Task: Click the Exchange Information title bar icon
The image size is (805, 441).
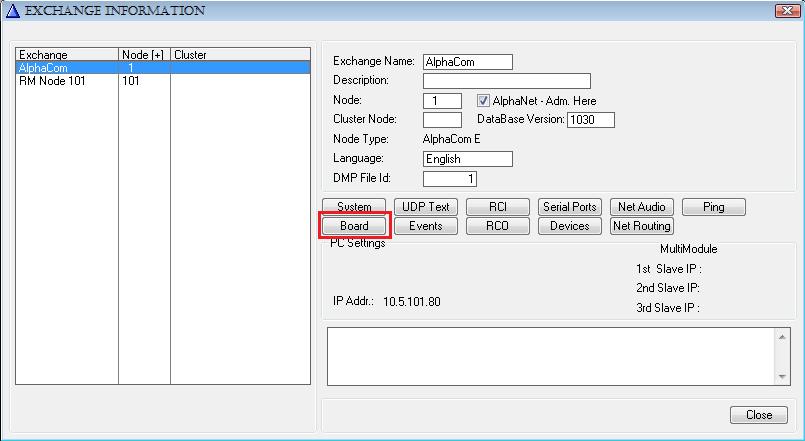Action: 12,11
